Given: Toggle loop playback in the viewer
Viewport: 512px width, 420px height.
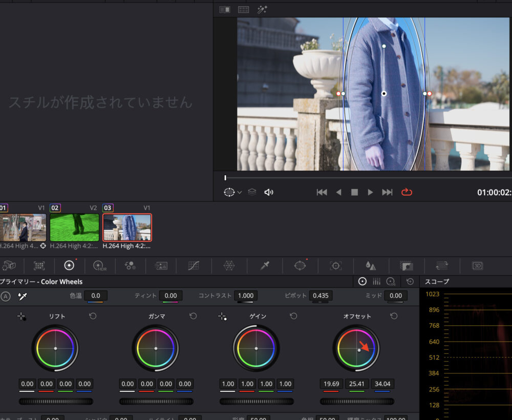Looking at the screenshot, I should click(x=407, y=192).
